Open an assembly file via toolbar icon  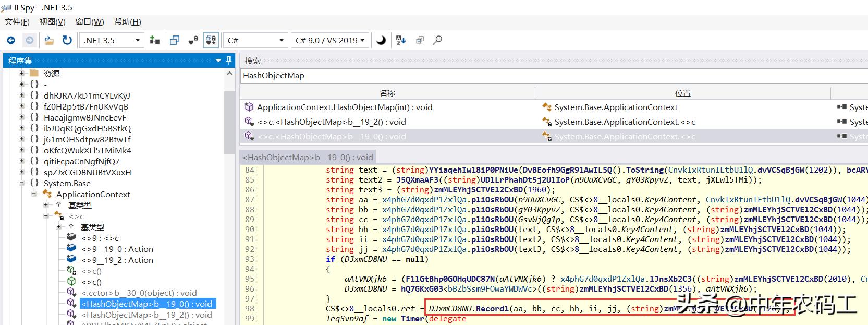(x=49, y=40)
